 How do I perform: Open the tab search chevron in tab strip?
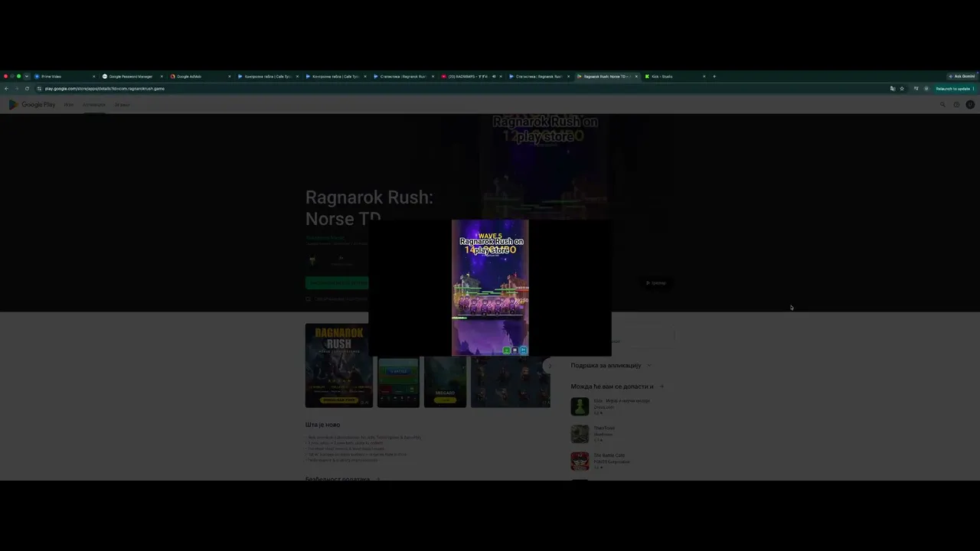pos(27,77)
